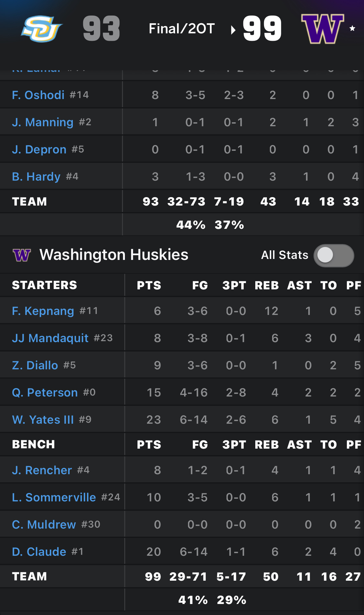Open JJ Mandaquit player profile

point(50,338)
